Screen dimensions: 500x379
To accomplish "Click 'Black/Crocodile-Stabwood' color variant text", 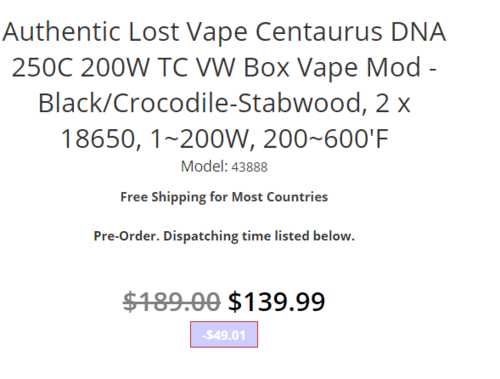I will (x=200, y=103).
